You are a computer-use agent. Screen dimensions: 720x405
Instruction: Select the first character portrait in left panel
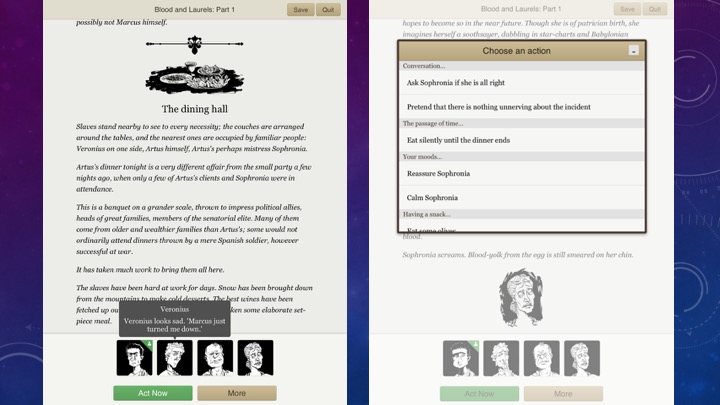pos(134,358)
